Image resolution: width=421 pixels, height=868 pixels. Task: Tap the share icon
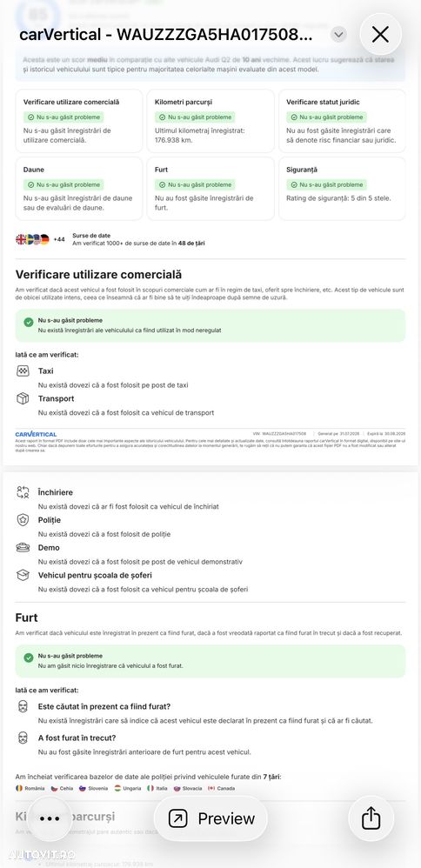click(371, 818)
